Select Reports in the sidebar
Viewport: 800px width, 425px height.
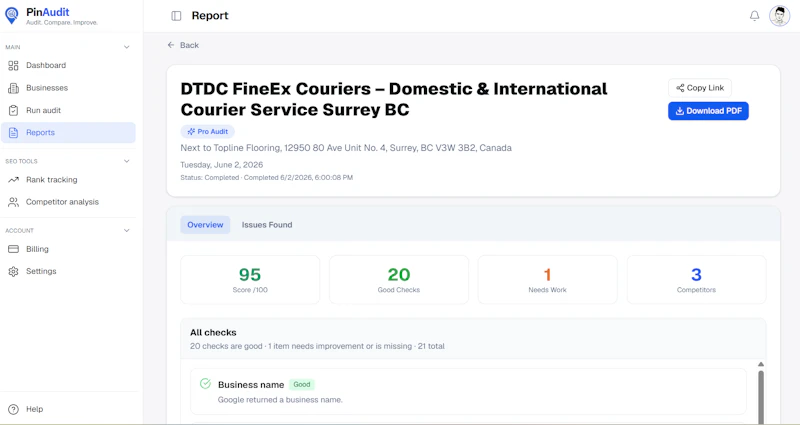click(x=68, y=132)
